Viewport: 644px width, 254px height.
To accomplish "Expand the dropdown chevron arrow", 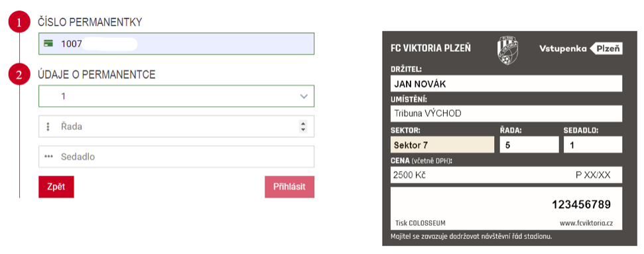I will (x=304, y=97).
